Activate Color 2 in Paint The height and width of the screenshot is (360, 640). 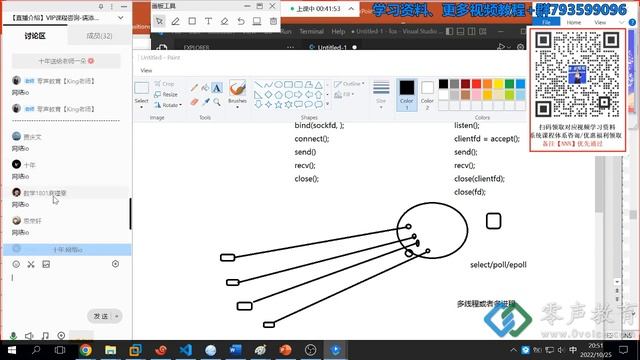click(x=427, y=95)
